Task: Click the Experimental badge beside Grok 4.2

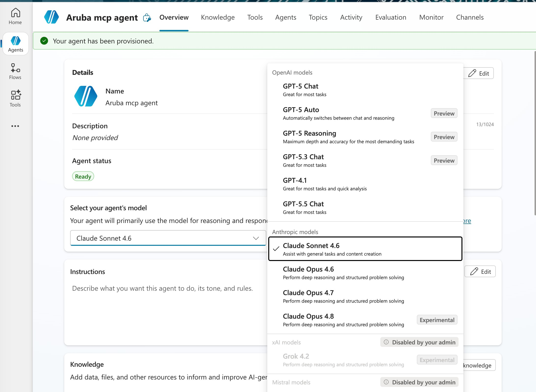Action: pos(437,360)
